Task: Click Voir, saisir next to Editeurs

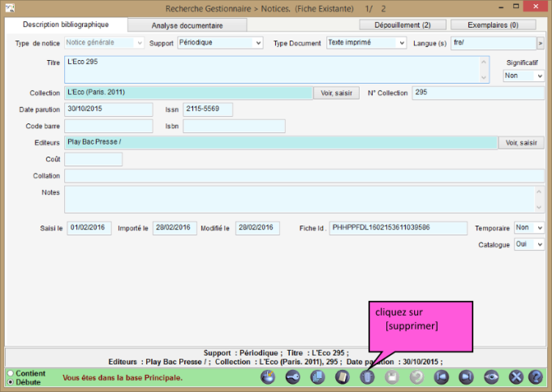Action: click(521, 143)
